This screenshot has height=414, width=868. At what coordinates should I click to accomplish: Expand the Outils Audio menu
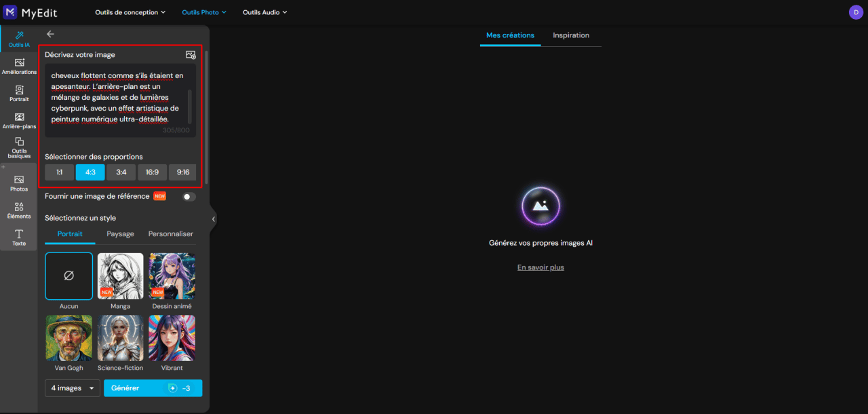click(x=264, y=12)
